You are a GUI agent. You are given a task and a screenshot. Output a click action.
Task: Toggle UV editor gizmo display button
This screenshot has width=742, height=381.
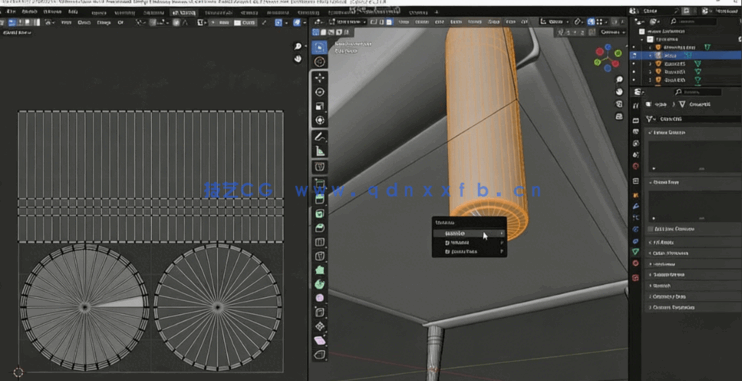pos(279,22)
